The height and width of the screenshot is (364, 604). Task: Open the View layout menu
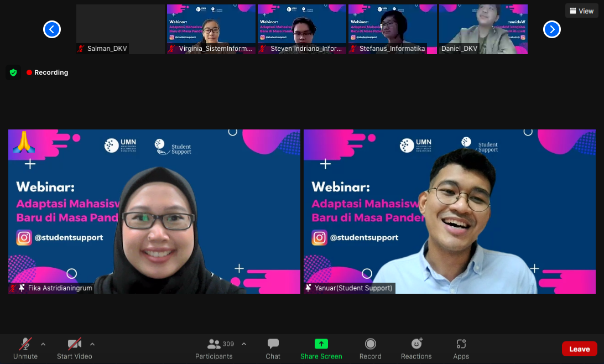point(581,11)
